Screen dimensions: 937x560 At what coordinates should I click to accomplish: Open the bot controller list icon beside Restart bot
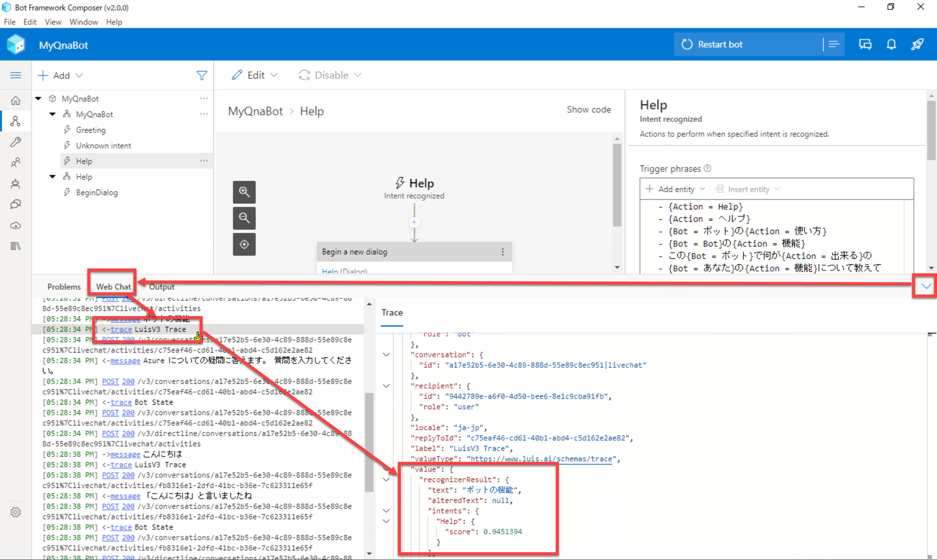834,44
